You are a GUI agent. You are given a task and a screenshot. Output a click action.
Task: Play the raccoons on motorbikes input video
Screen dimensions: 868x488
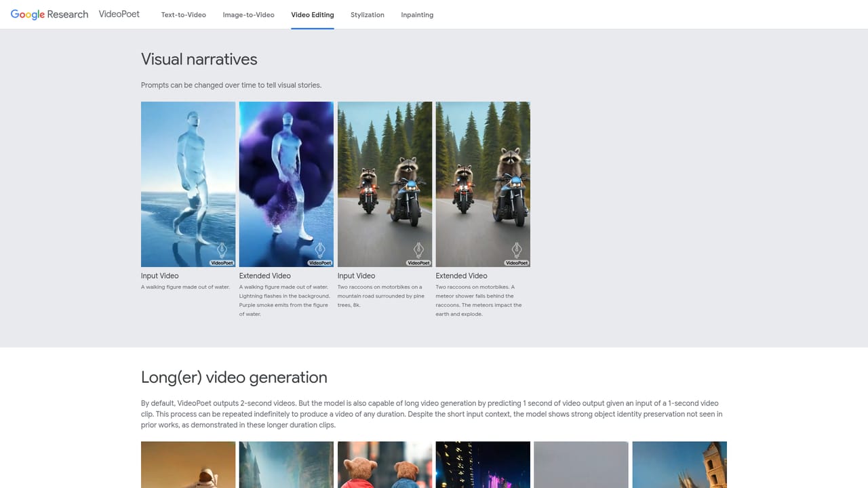385,184
